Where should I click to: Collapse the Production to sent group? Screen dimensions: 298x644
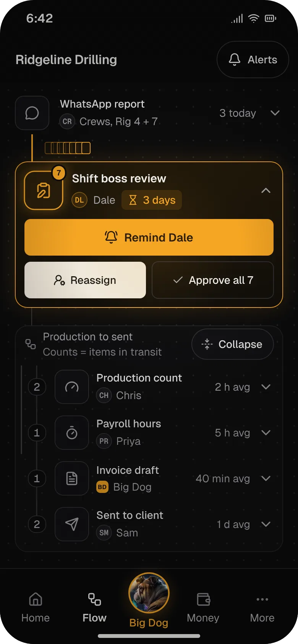(x=233, y=344)
